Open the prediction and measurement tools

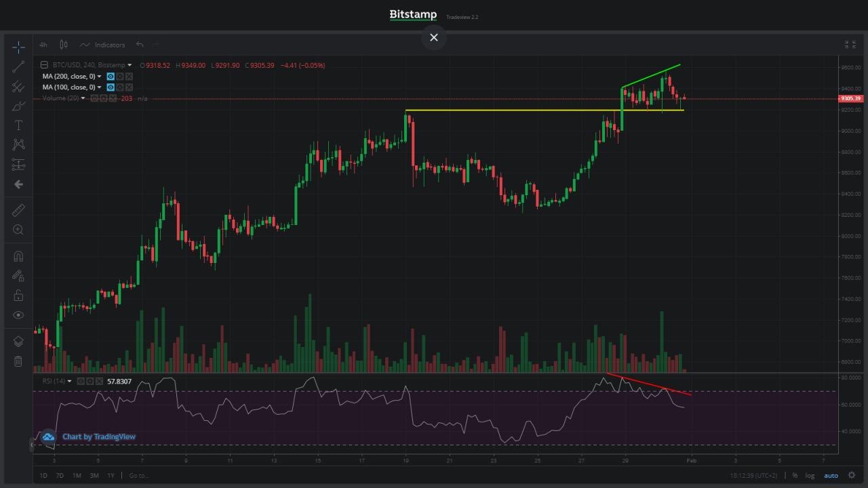[x=18, y=165]
